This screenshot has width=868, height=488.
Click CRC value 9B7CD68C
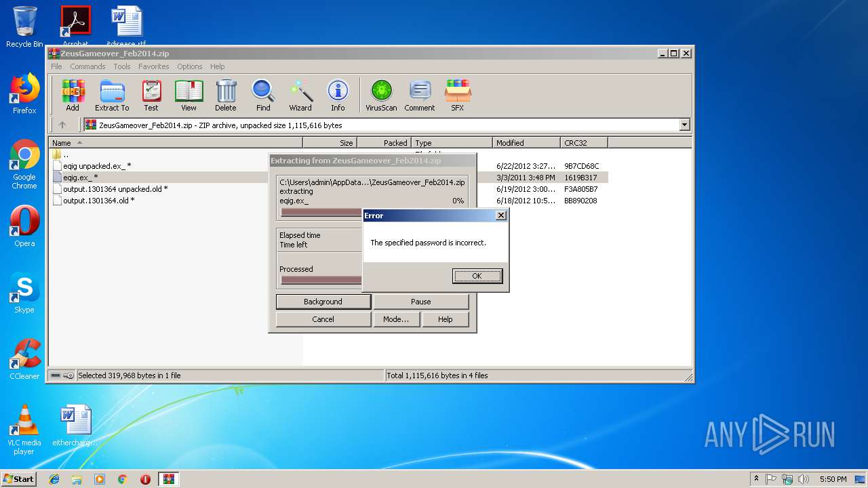(581, 166)
